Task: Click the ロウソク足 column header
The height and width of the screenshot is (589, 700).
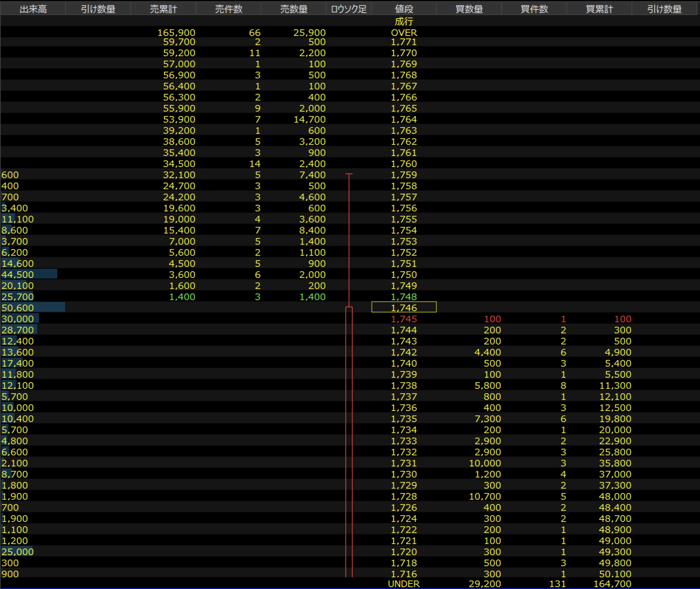Action: point(349,9)
